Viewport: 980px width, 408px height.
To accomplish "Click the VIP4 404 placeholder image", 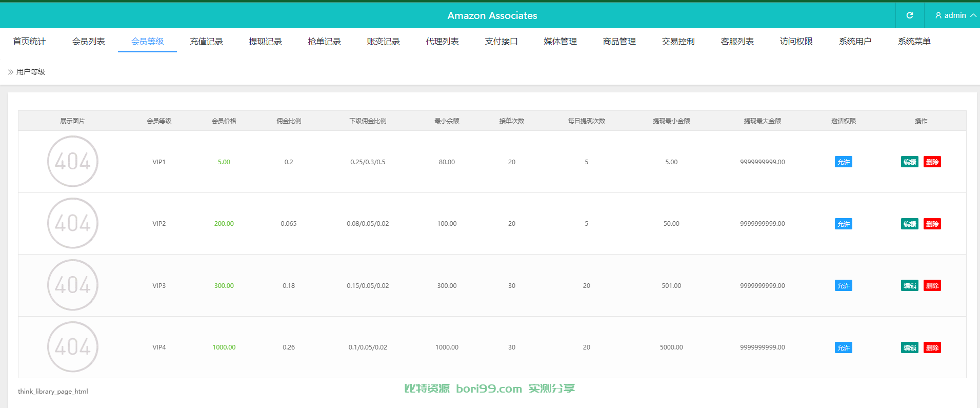I will [73, 347].
